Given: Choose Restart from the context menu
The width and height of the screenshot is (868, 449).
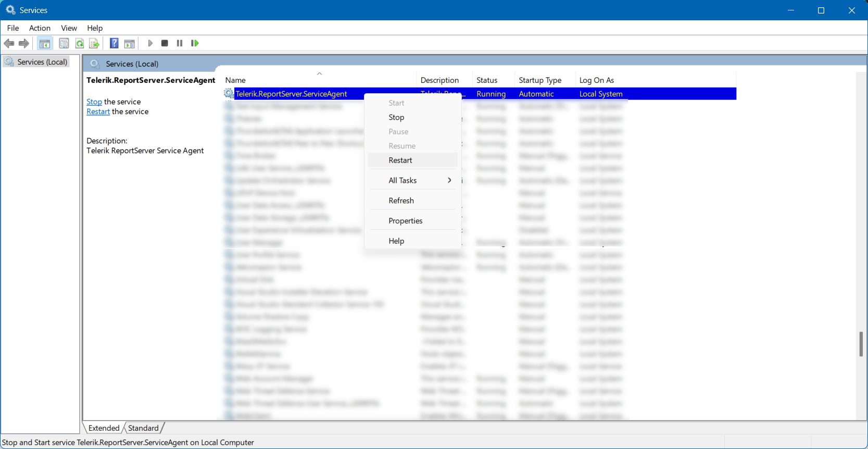Looking at the screenshot, I should [x=400, y=160].
